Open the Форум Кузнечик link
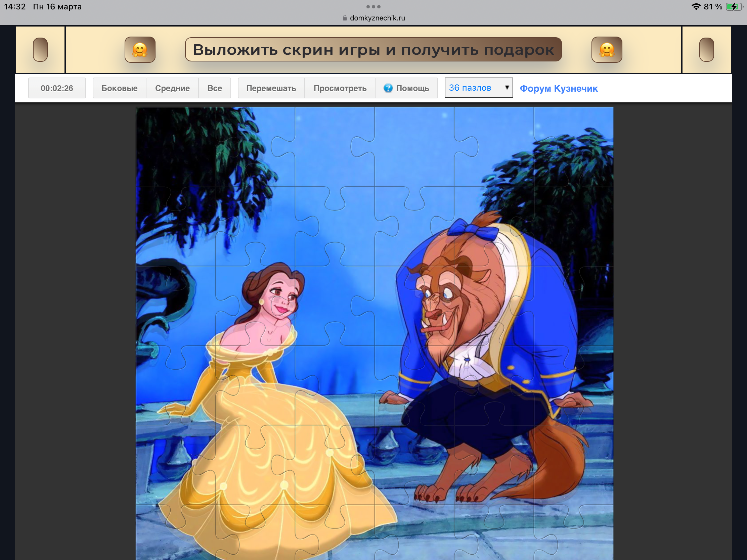The image size is (747, 560). (x=559, y=88)
